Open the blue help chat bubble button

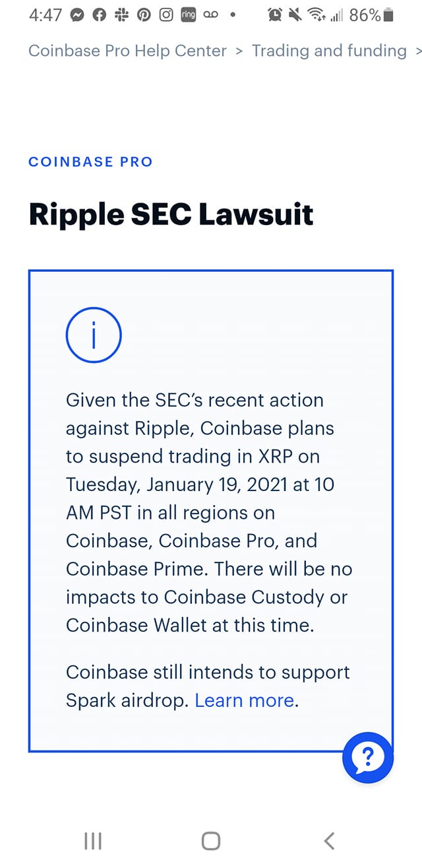tap(368, 758)
